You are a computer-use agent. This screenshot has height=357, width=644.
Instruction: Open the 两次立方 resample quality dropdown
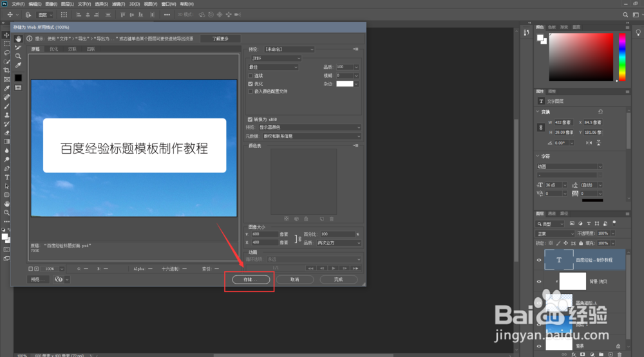[339, 243]
